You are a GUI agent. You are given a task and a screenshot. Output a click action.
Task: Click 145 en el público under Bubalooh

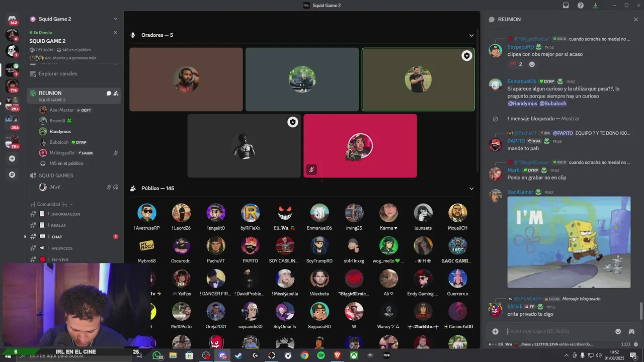[66, 163]
